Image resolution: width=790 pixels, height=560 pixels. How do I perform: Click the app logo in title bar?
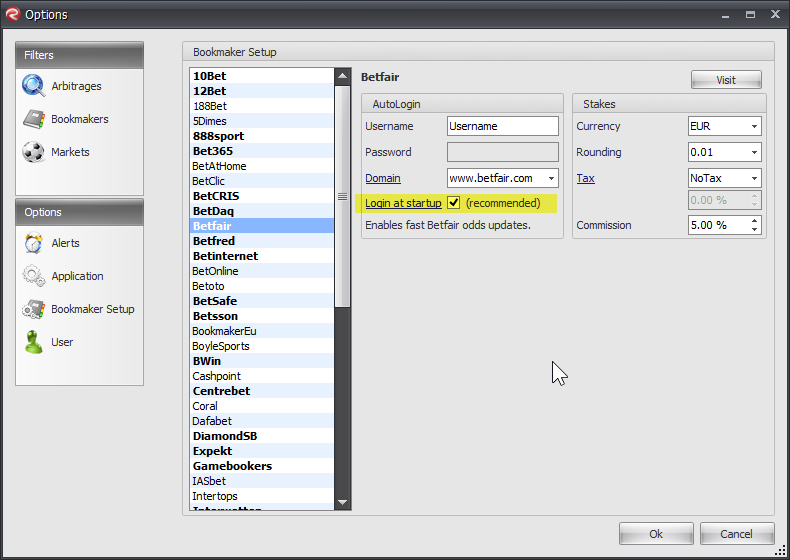click(13, 14)
